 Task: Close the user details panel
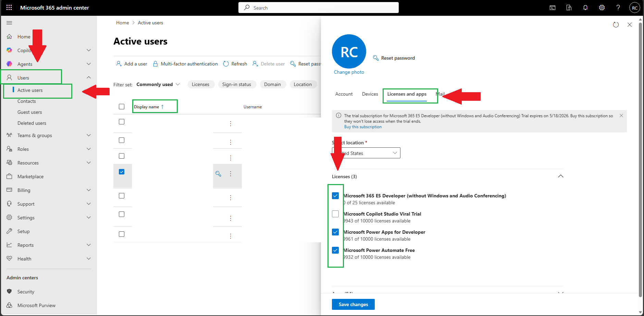point(630,25)
